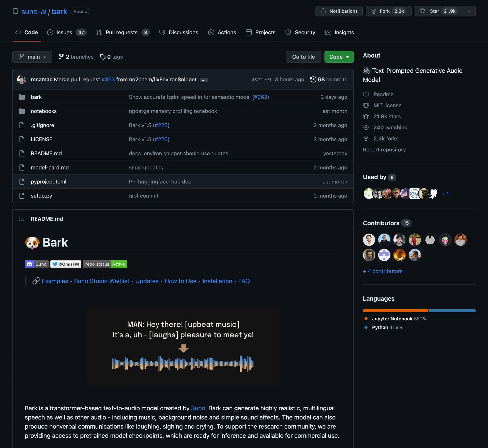Open the Code tab
This screenshot has height=448, width=488.
point(26,33)
